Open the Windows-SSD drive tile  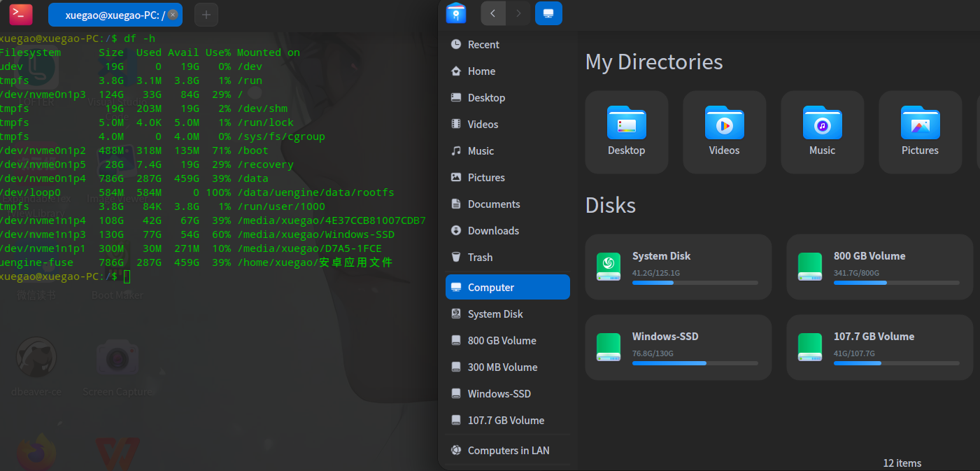pos(678,348)
